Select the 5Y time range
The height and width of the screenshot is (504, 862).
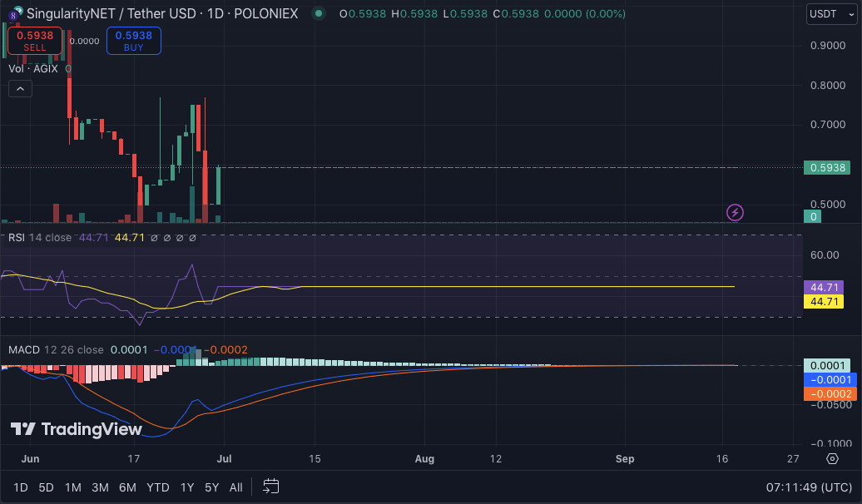click(211, 487)
